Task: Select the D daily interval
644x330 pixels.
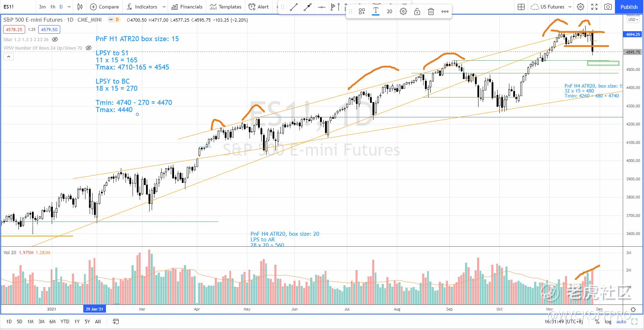Action: click(61, 7)
